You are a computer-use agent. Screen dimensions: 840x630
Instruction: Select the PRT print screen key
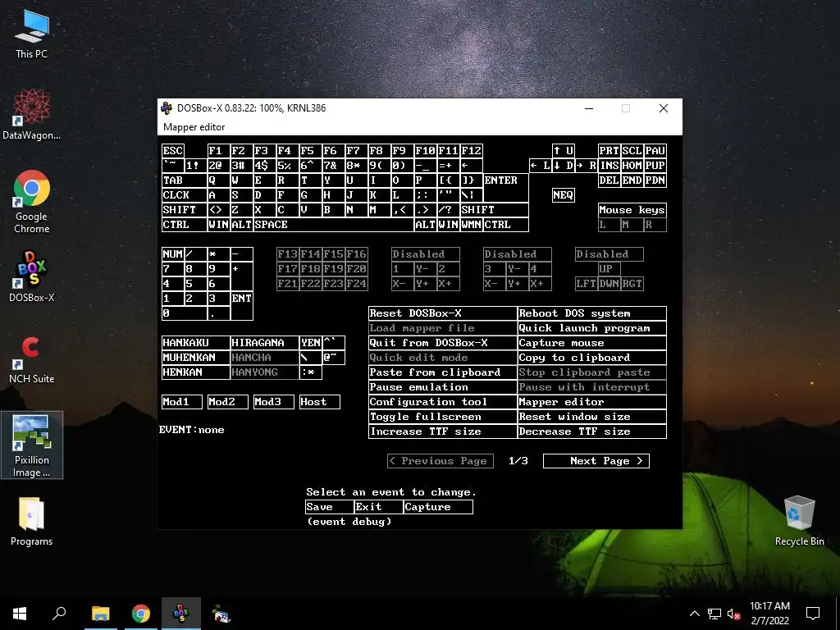tap(609, 151)
